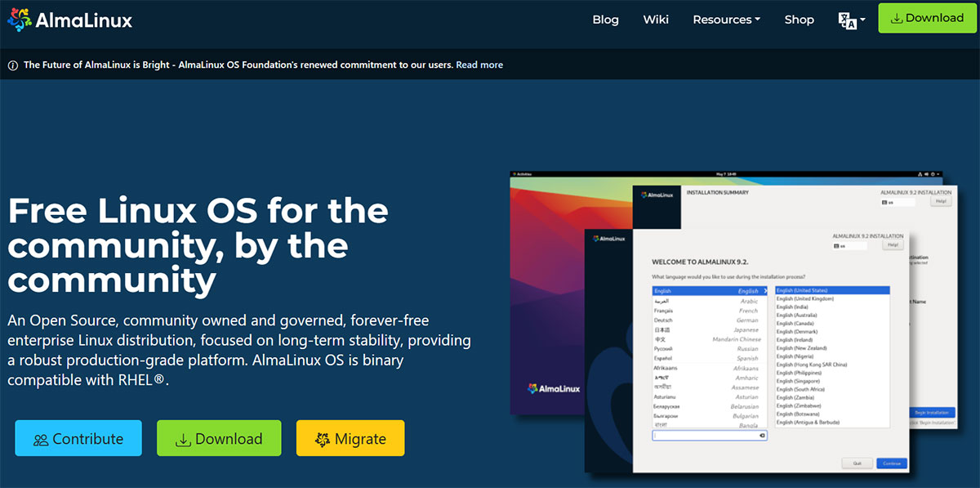The height and width of the screenshot is (488, 980).
Task: Select Español Spanish in language list
Action: coord(710,358)
